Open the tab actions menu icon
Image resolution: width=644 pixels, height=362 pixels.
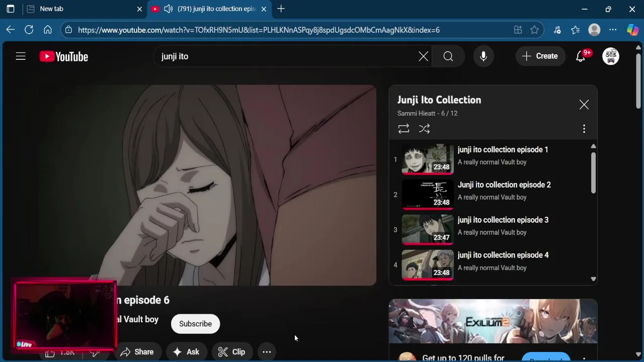tap(11, 9)
